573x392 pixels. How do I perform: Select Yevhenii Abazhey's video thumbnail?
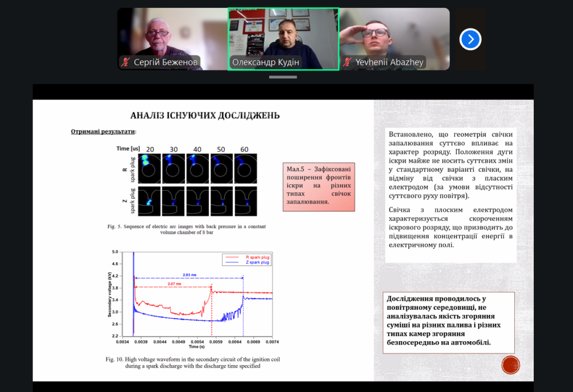(394, 34)
